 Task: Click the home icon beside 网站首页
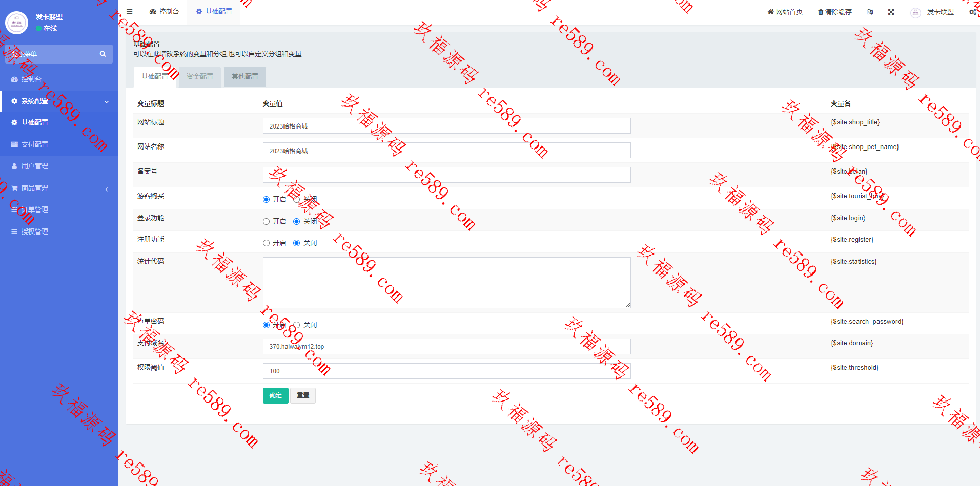tap(770, 12)
